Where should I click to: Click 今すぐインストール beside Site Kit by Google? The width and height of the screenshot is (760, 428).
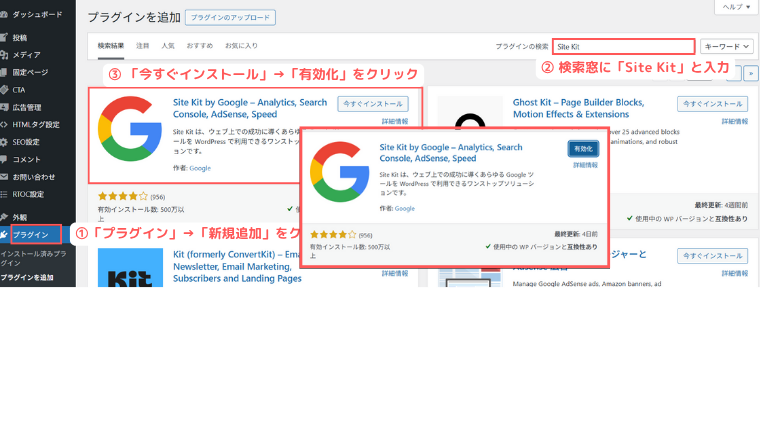[373, 104]
